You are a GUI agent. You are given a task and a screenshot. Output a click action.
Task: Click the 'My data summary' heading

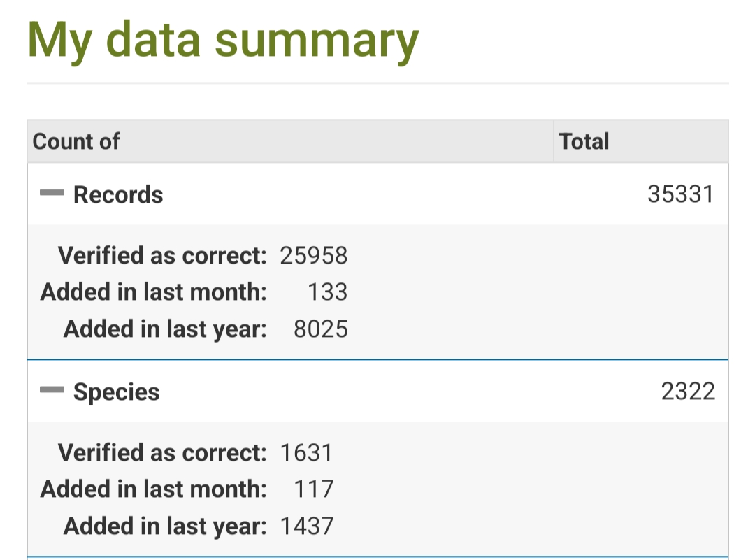tap(222, 41)
